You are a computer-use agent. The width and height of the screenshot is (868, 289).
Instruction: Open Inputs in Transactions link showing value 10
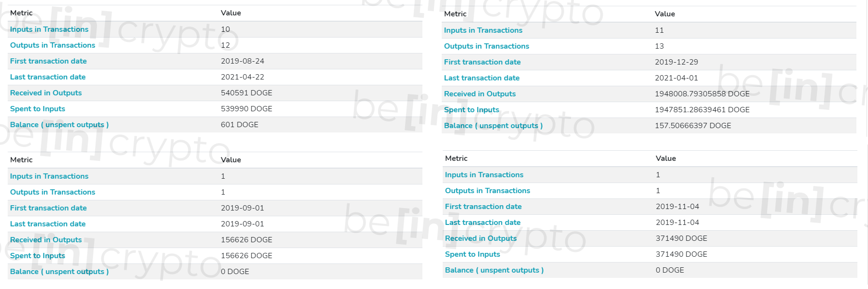point(49,29)
